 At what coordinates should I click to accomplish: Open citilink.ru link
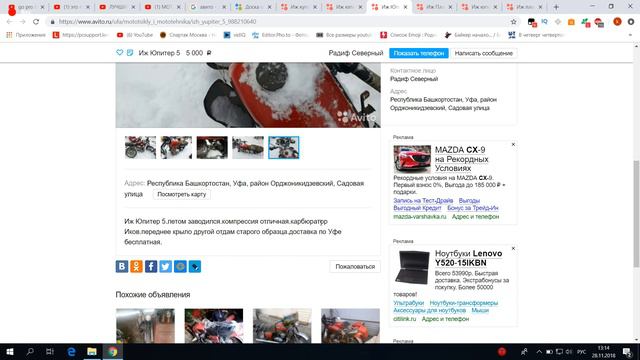click(404, 319)
